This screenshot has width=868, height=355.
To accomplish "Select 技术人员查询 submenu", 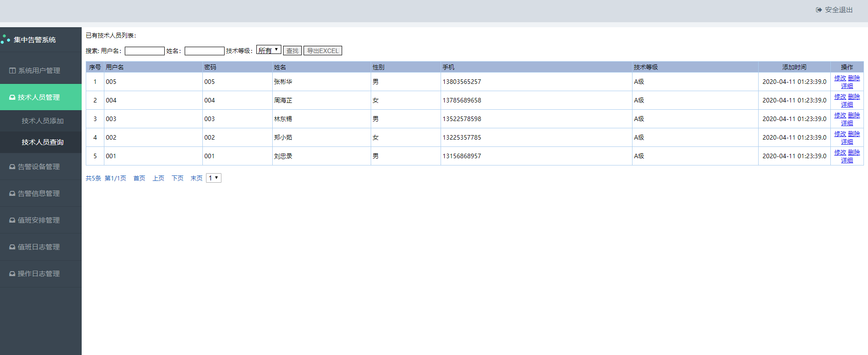I will click(43, 142).
